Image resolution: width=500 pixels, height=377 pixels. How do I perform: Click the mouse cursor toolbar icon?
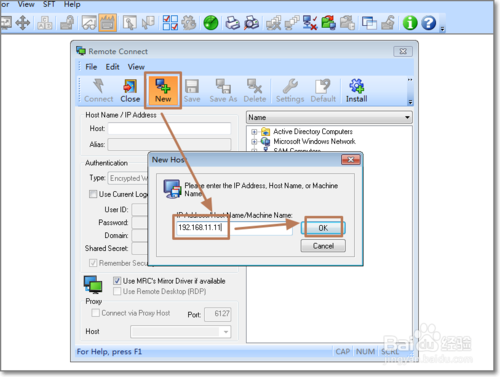tap(130, 23)
